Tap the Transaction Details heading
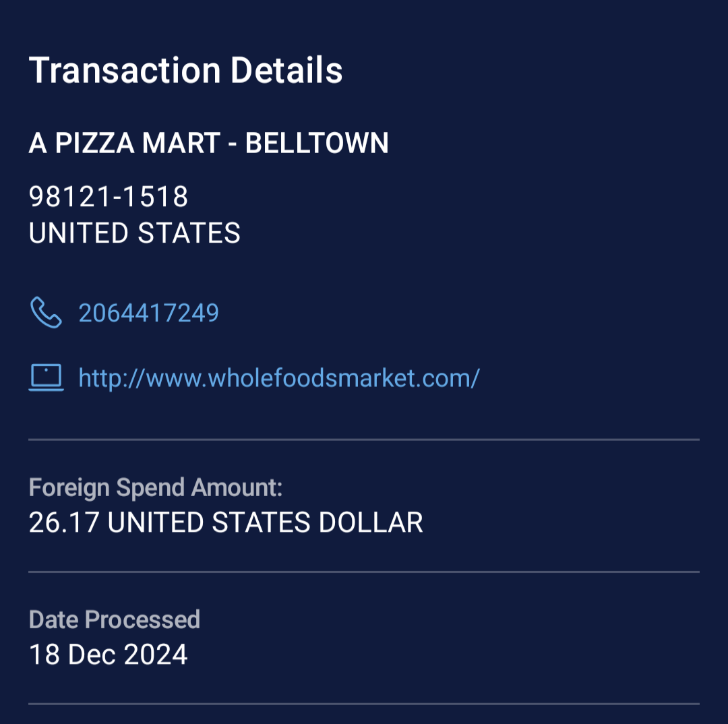Screen dimensions: 728x724 point(185,70)
